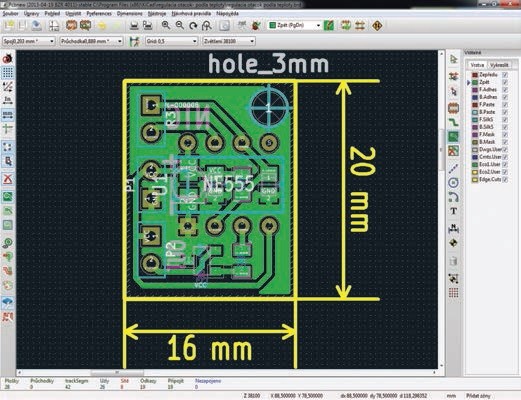Image resolution: width=521 pixels, height=400 pixels.
Task: Click the Zpět layer color swatch
Action: [475, 82]
